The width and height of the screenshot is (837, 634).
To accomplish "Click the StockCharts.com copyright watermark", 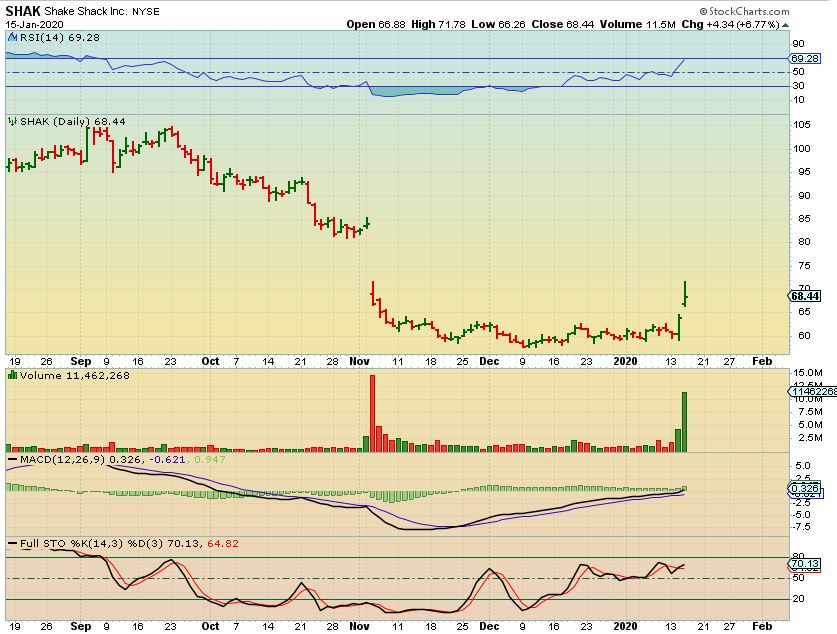I will [786, 10].
